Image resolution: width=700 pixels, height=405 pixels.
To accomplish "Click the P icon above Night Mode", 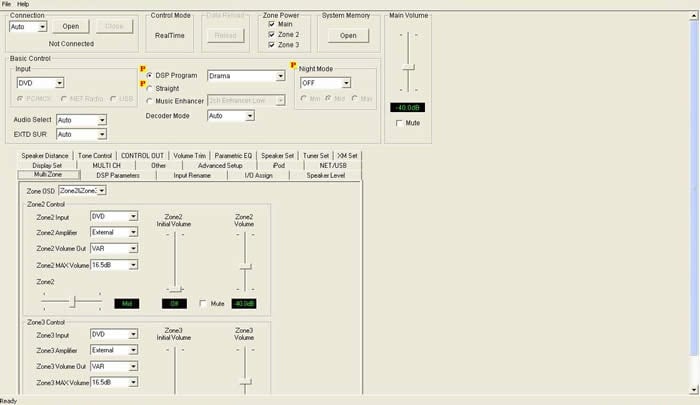I will pos(294,66).
